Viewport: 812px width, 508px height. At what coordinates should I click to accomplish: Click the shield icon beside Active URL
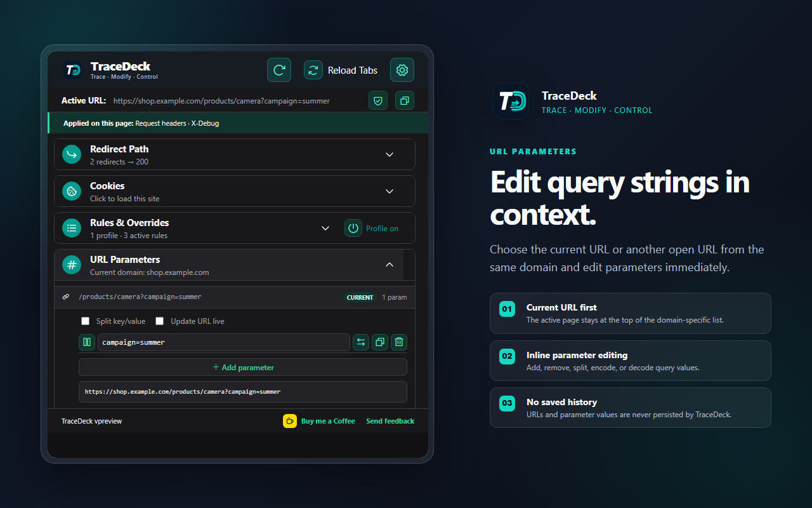click(378, 100)
